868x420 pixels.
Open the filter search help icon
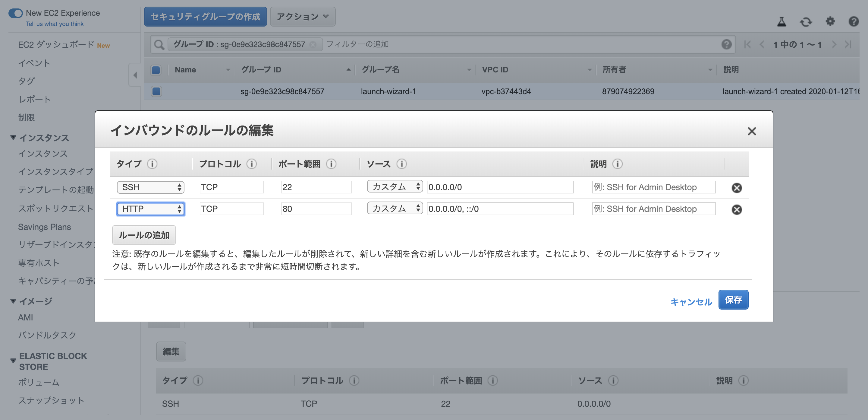pyautogui.click(x=727, y=44)
